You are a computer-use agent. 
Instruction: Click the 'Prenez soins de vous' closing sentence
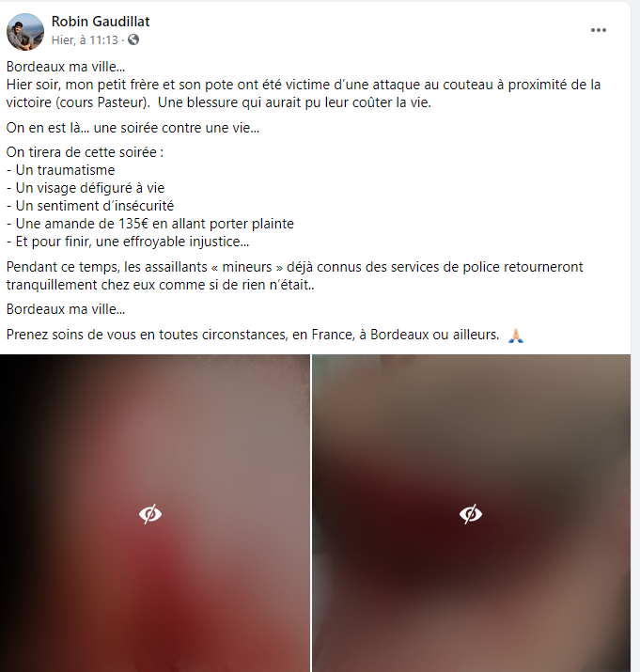[x=253, y=335]
